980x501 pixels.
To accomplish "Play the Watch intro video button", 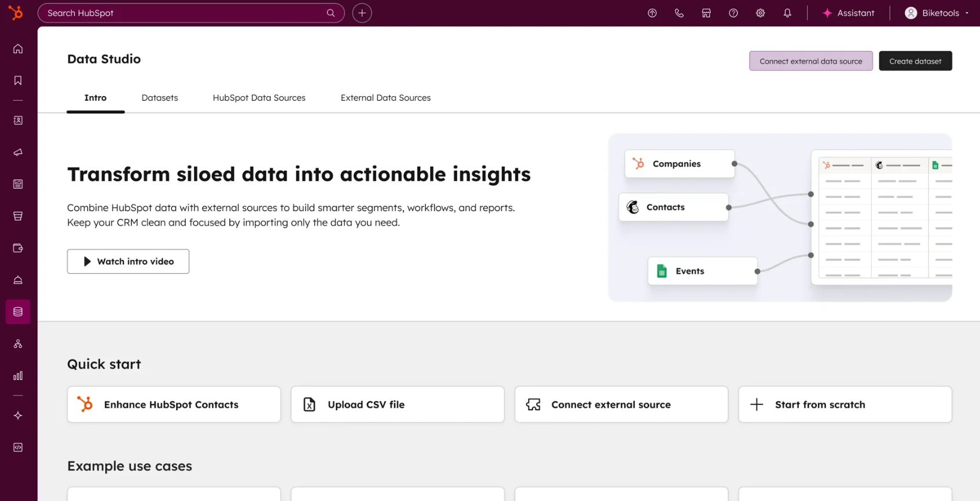I will [128, 261].
